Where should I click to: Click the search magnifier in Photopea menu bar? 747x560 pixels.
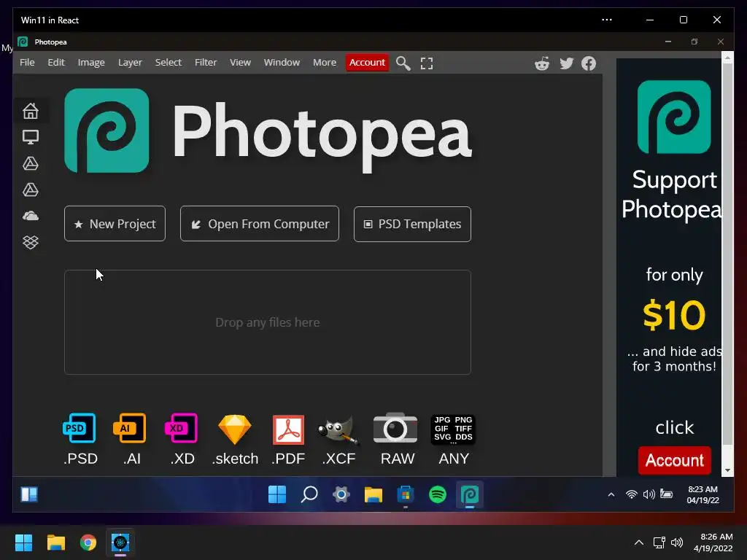403,63
